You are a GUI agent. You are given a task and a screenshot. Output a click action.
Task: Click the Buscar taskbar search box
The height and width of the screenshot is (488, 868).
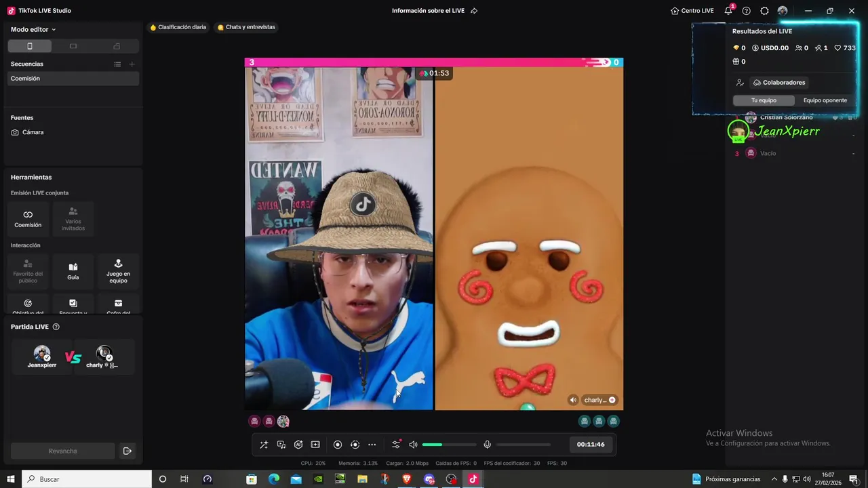coord(87,479)
